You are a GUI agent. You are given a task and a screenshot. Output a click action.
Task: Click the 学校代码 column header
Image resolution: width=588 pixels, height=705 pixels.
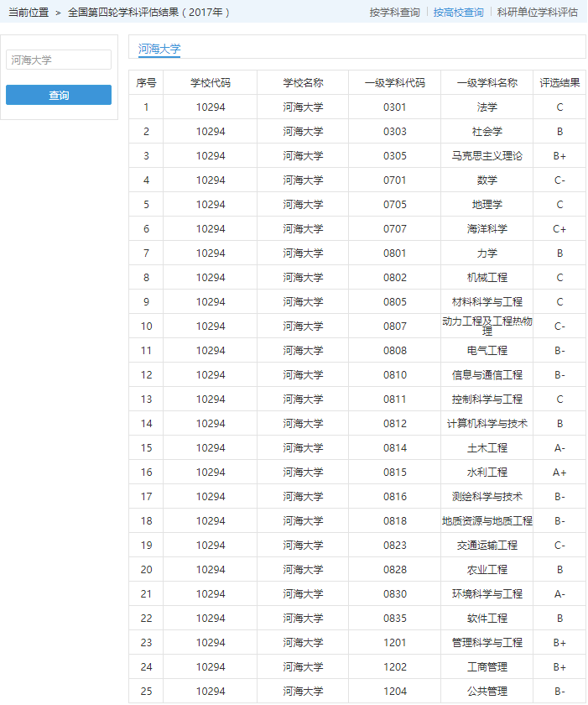tap(211, 83)
